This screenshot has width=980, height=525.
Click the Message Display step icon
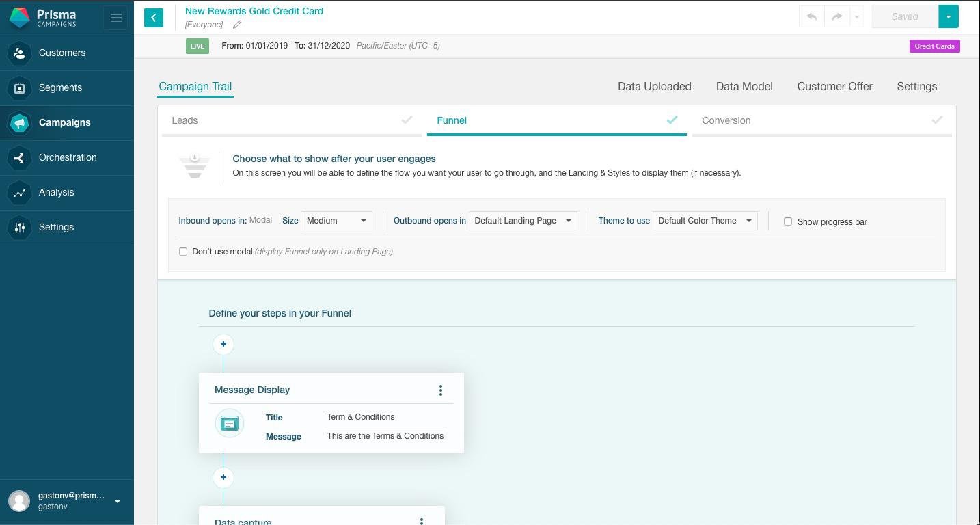pos(230,423)
